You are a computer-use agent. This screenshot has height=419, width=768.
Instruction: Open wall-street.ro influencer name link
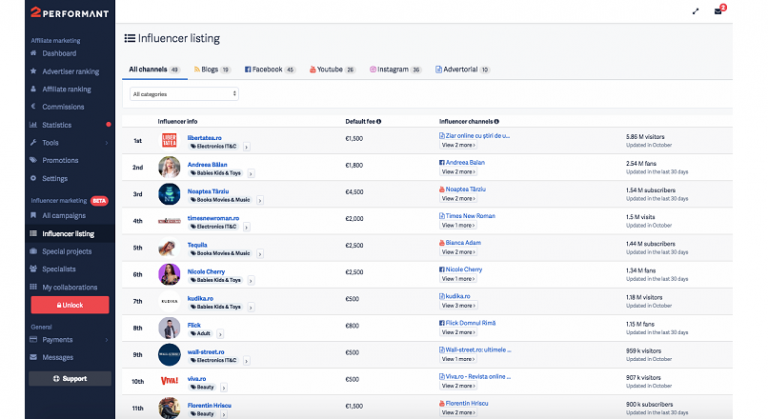(206, 352)
